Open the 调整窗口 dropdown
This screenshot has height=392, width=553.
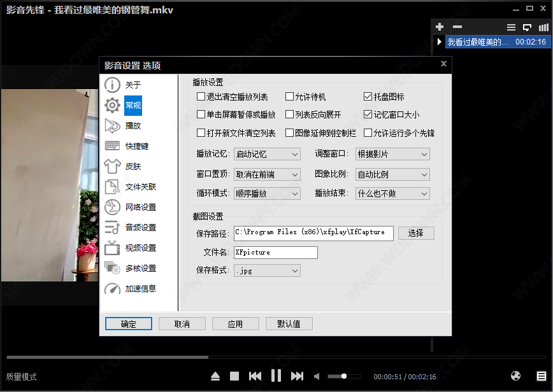point(392,154)
